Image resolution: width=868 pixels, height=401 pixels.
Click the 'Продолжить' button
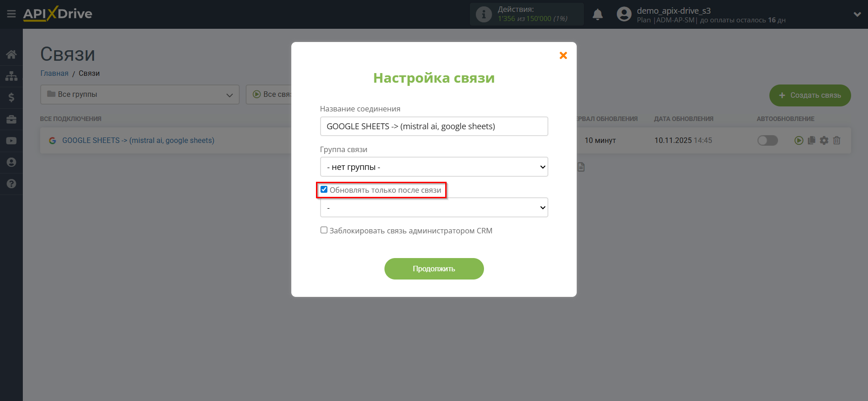[434, 269]
